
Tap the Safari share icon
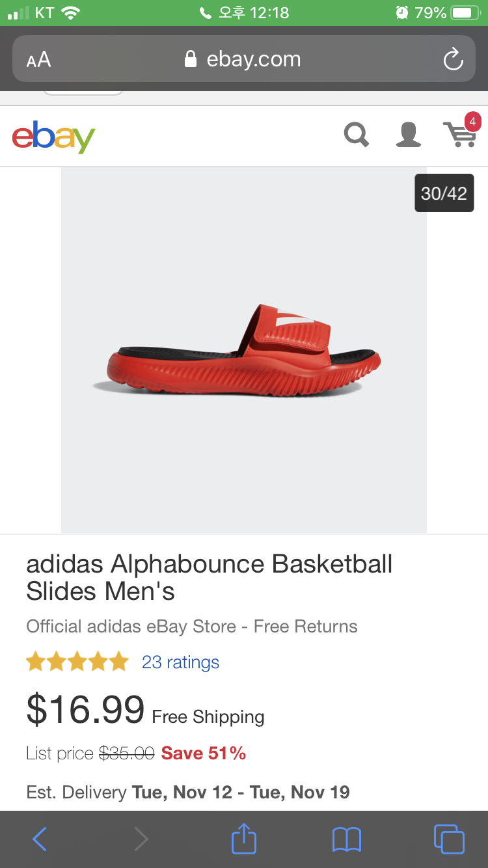click(x=244, y=838)
